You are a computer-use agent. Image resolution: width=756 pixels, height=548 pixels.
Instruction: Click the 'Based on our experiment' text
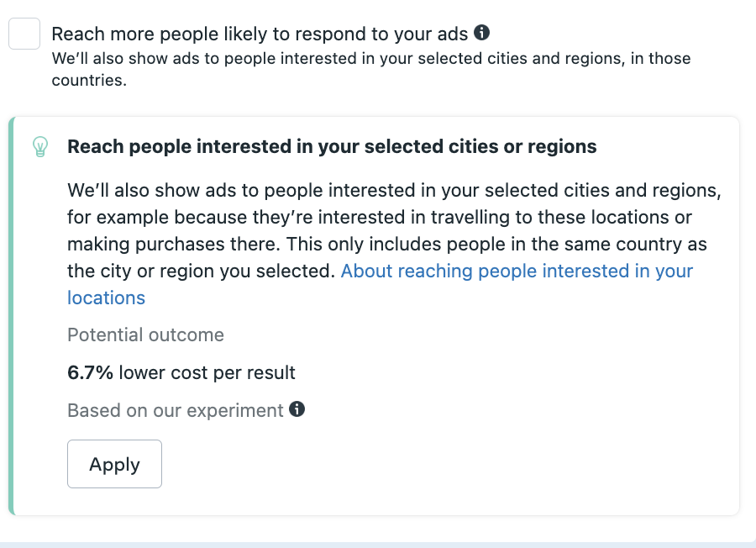(175, 411)
